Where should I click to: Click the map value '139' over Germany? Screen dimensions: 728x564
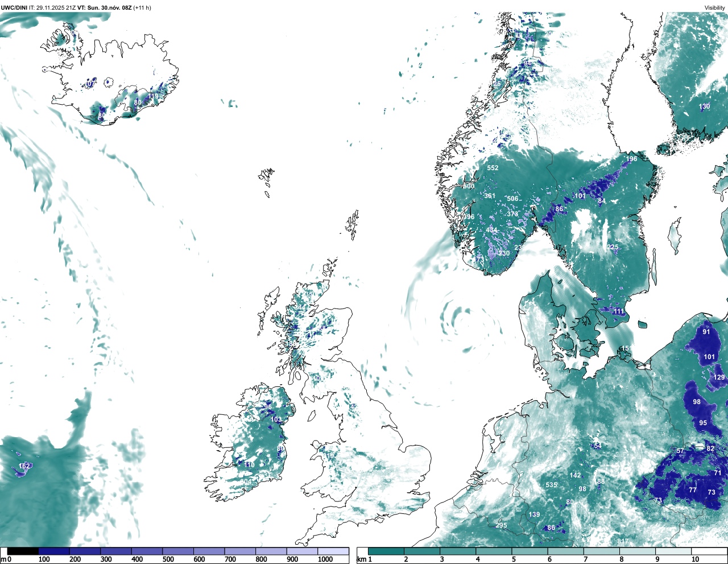pyautogui.click(x=535, y=515)
